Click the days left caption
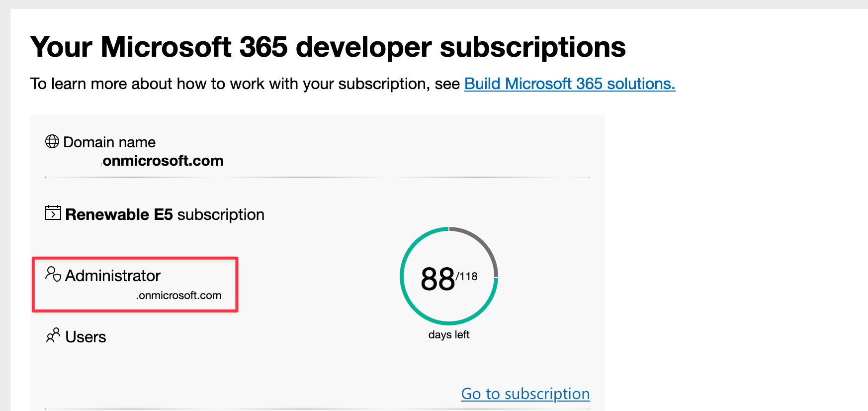 449,335
